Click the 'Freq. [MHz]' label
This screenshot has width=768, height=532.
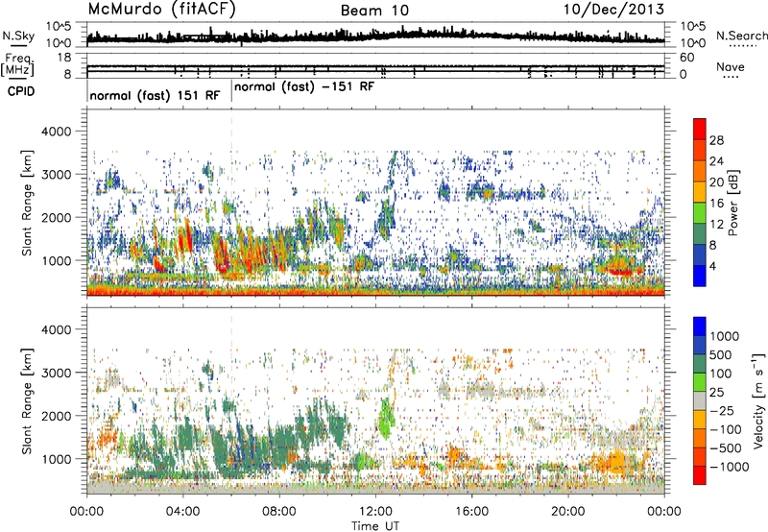pos(17,64)
